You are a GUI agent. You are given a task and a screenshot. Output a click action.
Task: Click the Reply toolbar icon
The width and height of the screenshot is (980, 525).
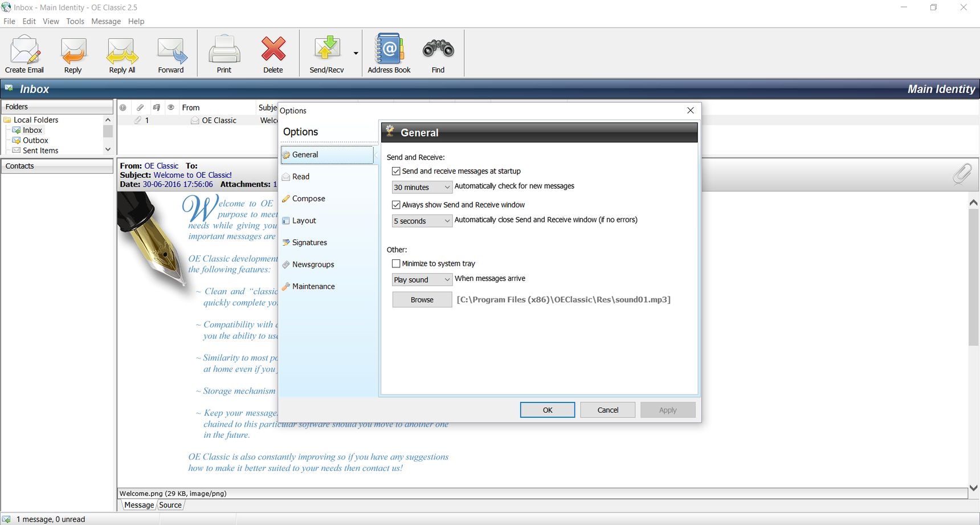pyautogui.click(x=73, y=50)
